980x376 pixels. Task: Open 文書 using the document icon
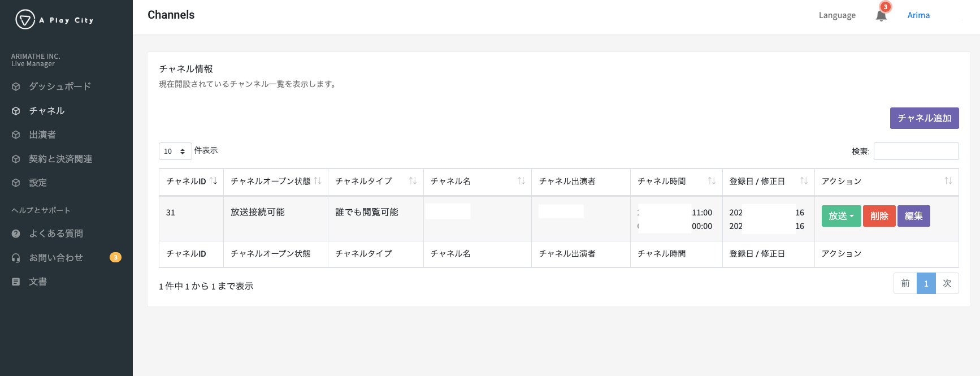[16, 281]
